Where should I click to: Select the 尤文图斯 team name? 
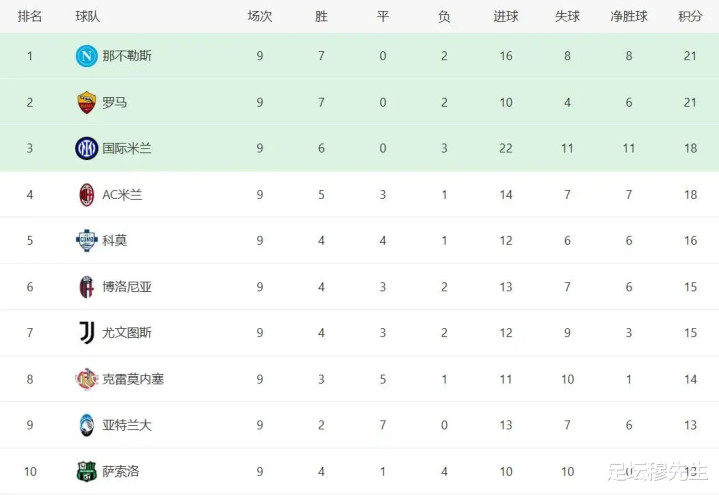point(127,333)
